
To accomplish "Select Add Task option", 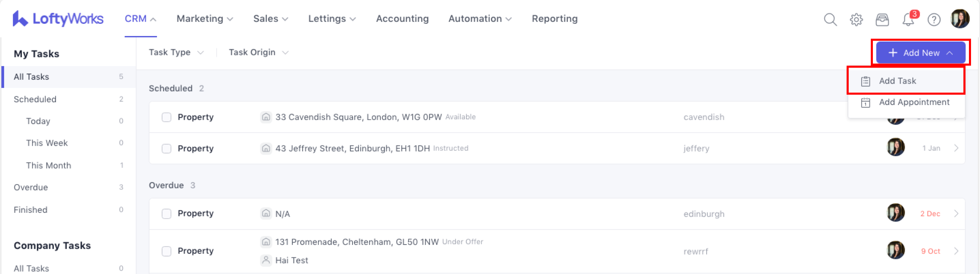I will coord(897,81).
